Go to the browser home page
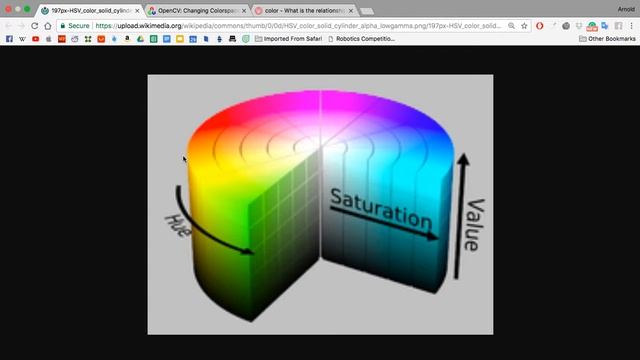Viewport: 640px width, 360px height. coord(48,26)
